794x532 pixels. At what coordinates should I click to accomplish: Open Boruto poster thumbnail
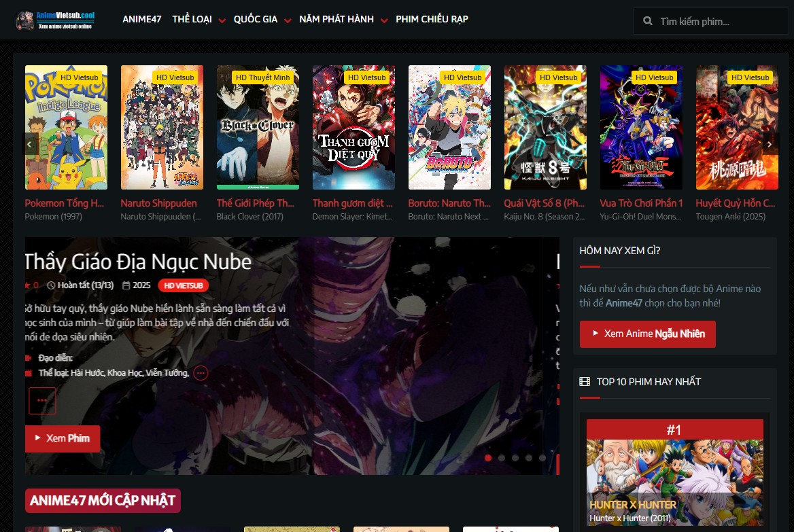(449, 128)
